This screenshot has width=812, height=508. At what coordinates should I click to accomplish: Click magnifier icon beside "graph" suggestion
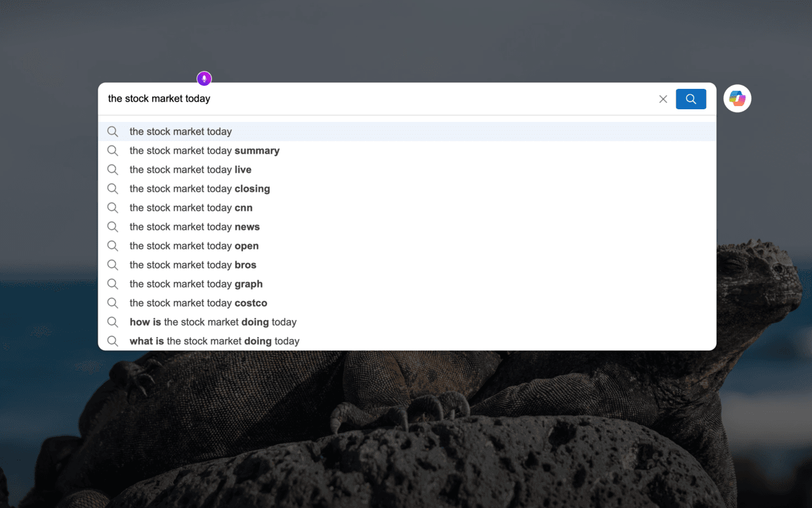(113, 284)
